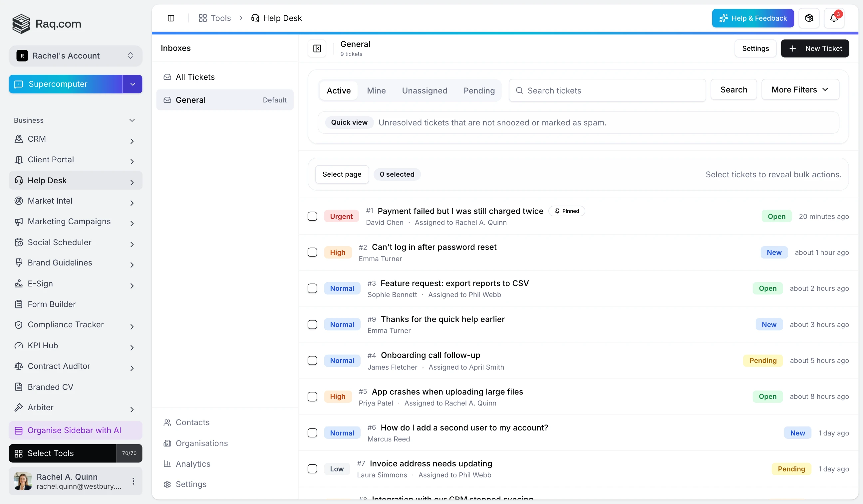This screenshot has height=504, width=863.
Task: Click the package search icon in header
Action: coord(809,18)
